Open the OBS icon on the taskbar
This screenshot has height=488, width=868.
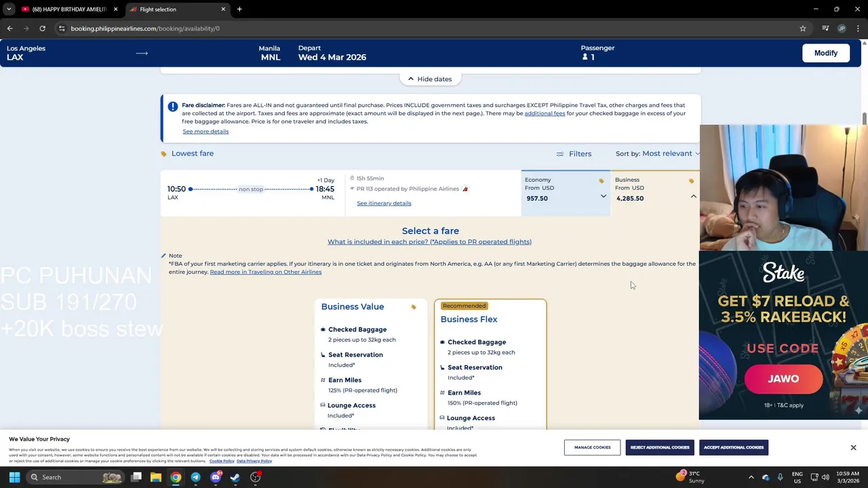[255, 477]
